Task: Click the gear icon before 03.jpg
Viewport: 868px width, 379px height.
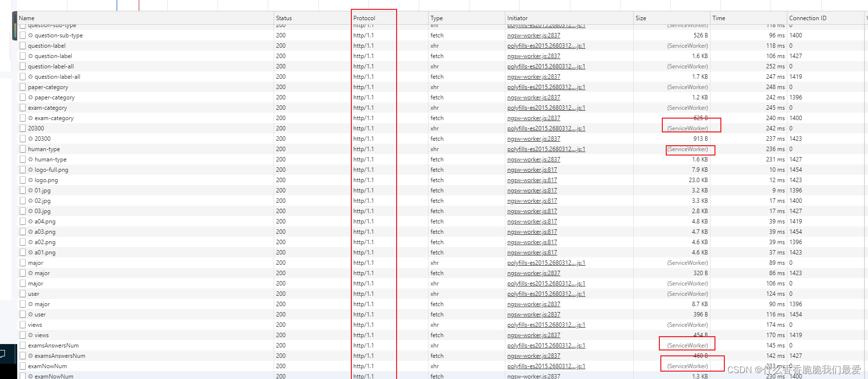Action: 31,211
